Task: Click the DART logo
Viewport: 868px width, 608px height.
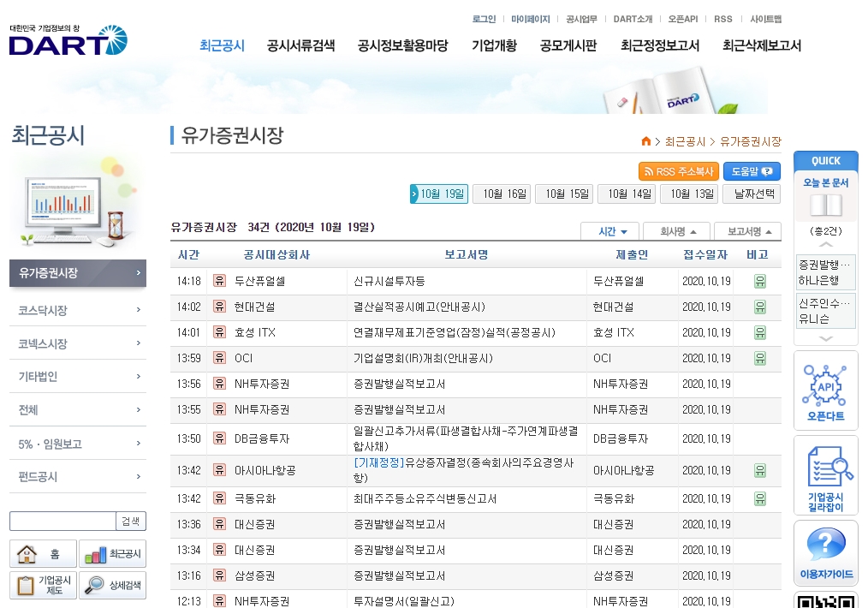Action: 68,40
